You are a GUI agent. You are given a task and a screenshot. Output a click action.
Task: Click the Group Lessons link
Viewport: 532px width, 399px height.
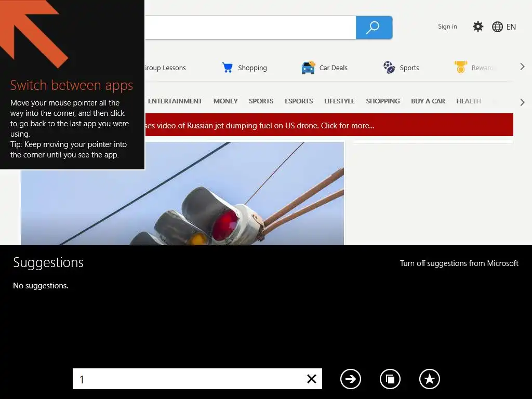pos(165,68)
